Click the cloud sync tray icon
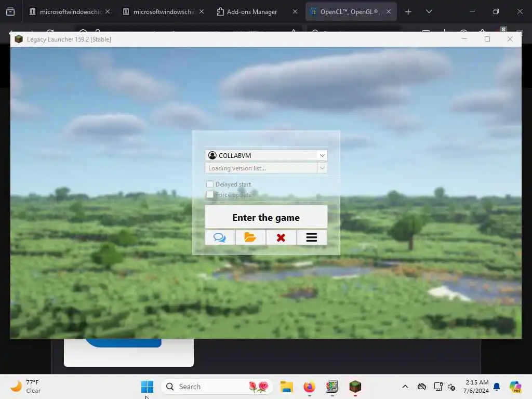The image size is (532, 399). click(x=422, y=387)
